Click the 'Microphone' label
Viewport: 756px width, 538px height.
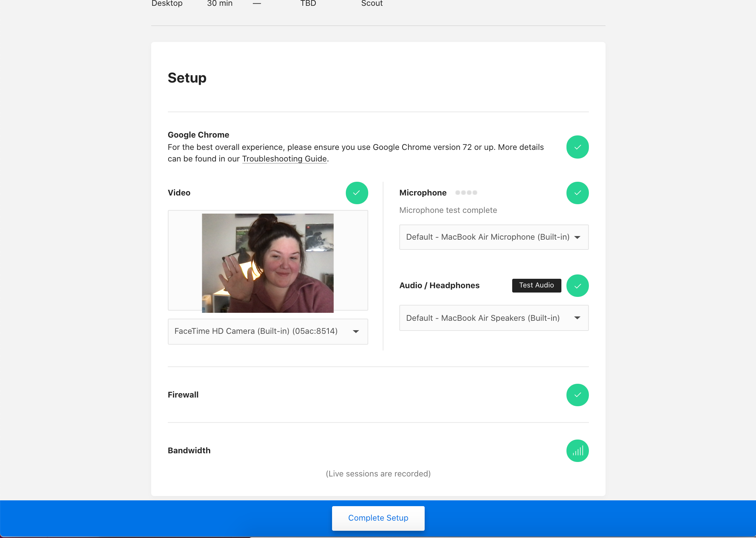pyautogui.click(x=423, y=193)
